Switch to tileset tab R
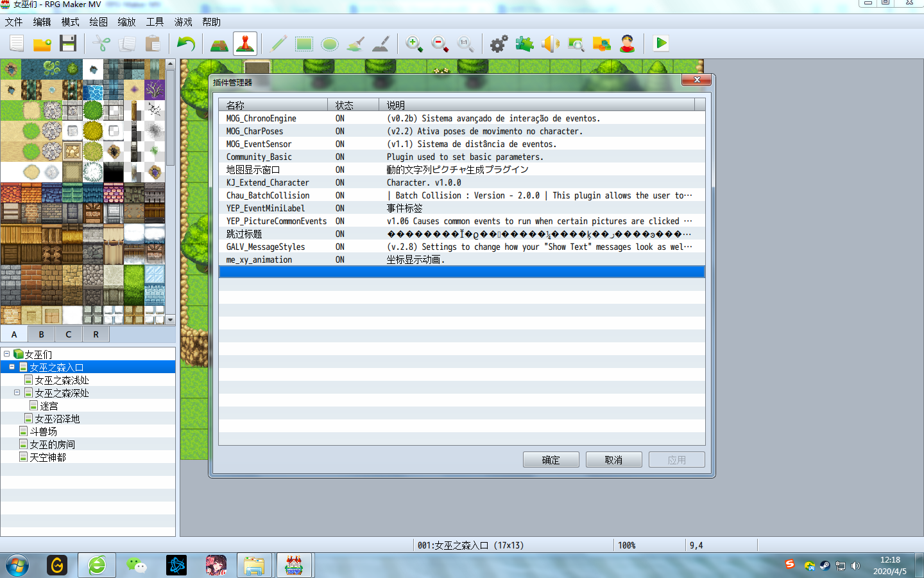924x578 pixels. click(x=96, y=334)
